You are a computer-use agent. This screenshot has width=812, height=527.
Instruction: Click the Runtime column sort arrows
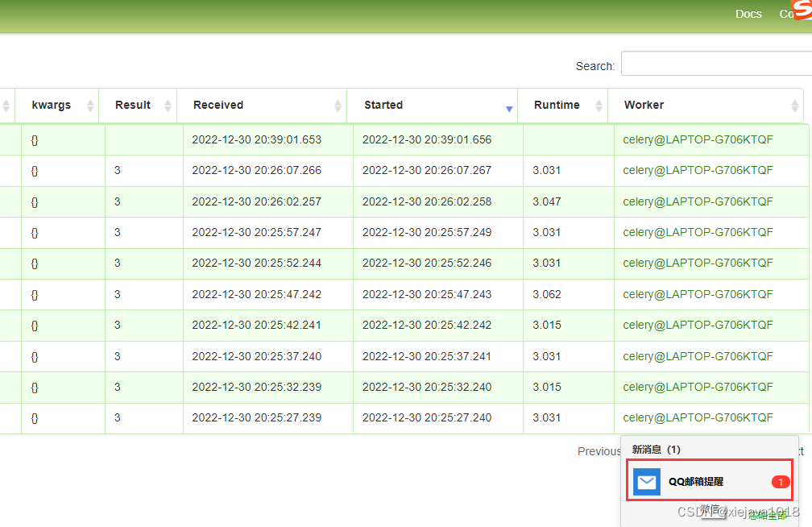[599, 106]
